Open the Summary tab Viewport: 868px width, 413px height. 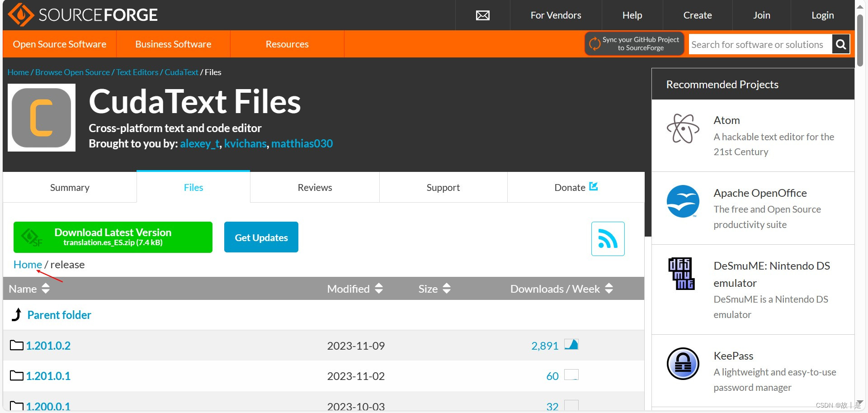(x=70, y=187)
